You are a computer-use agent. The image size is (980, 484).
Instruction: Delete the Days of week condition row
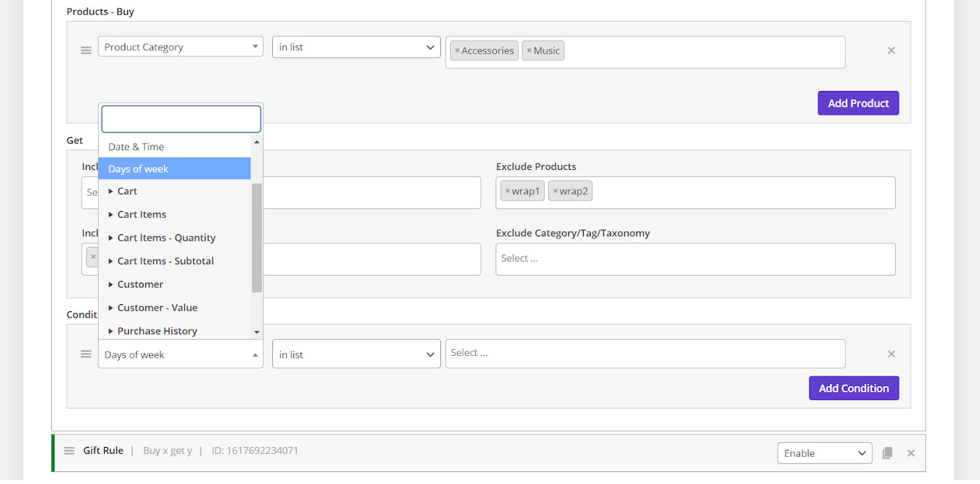click(x=891, y=354)
